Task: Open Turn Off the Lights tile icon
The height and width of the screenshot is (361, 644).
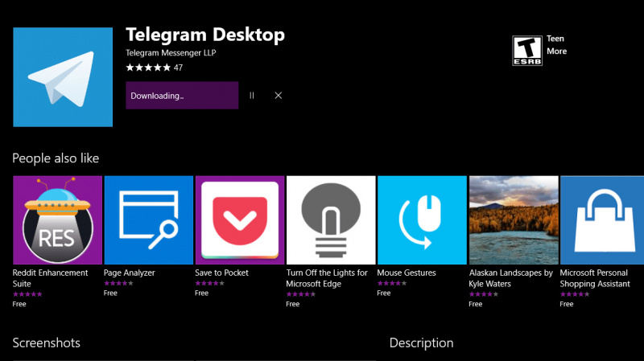Action: point(331,220)
